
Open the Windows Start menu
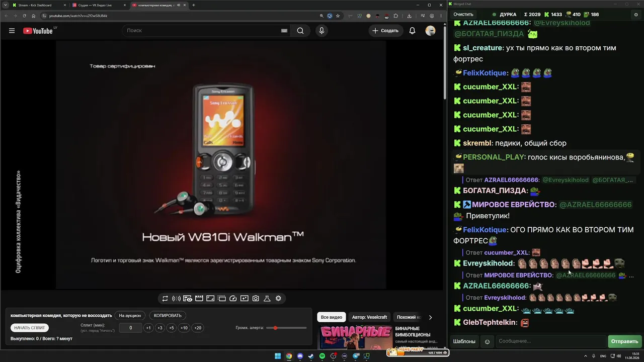[278, 356]
